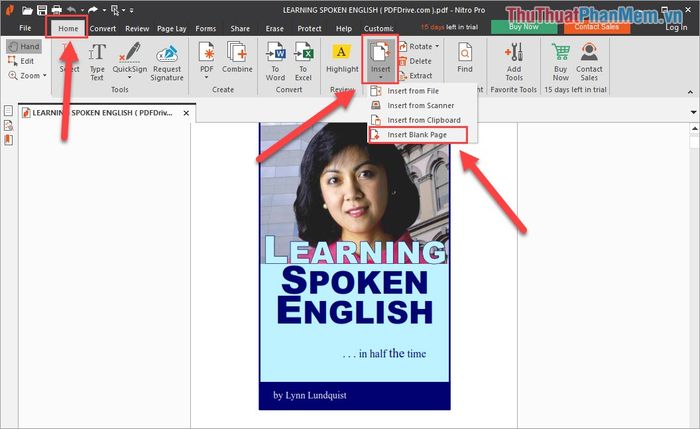
Task: Choose Insert from File menu entry
Action: click(422, 91)
